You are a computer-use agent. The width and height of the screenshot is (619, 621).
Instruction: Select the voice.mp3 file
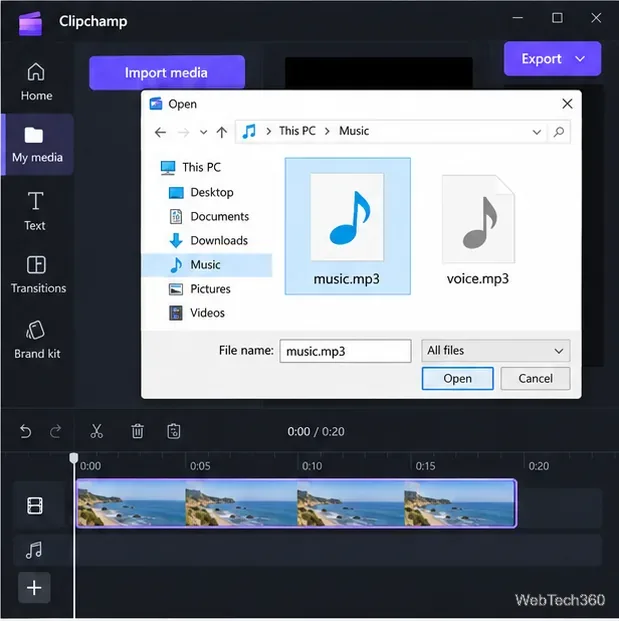pyautogui.click(x=478, y=230)
